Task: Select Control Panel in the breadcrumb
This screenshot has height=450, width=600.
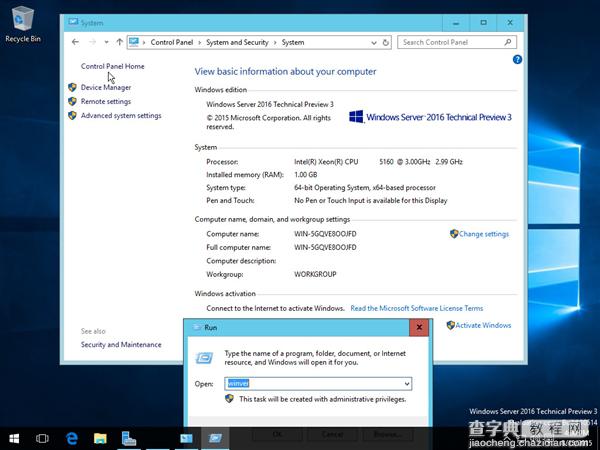Action: click(x=171, y=42)
